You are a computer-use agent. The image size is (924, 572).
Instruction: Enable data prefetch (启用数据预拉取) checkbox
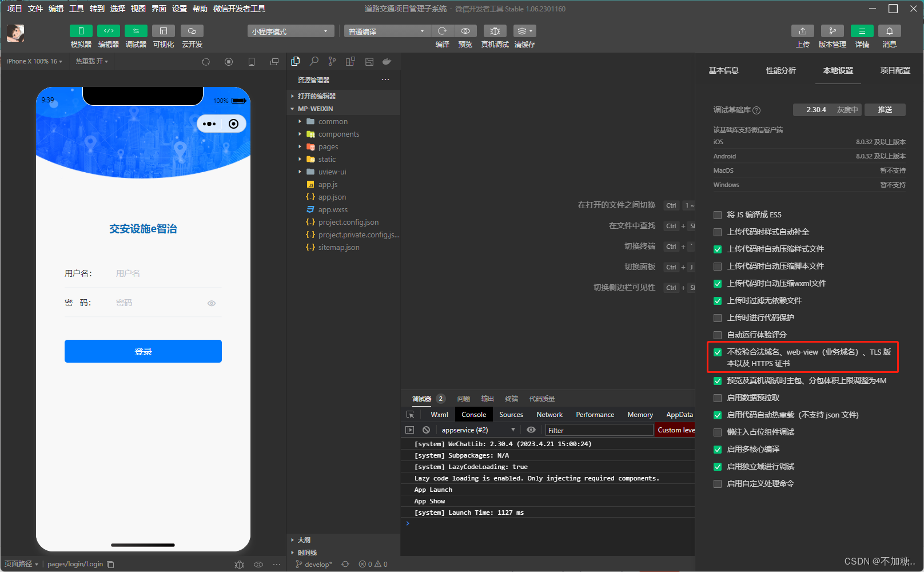[718, 398]
